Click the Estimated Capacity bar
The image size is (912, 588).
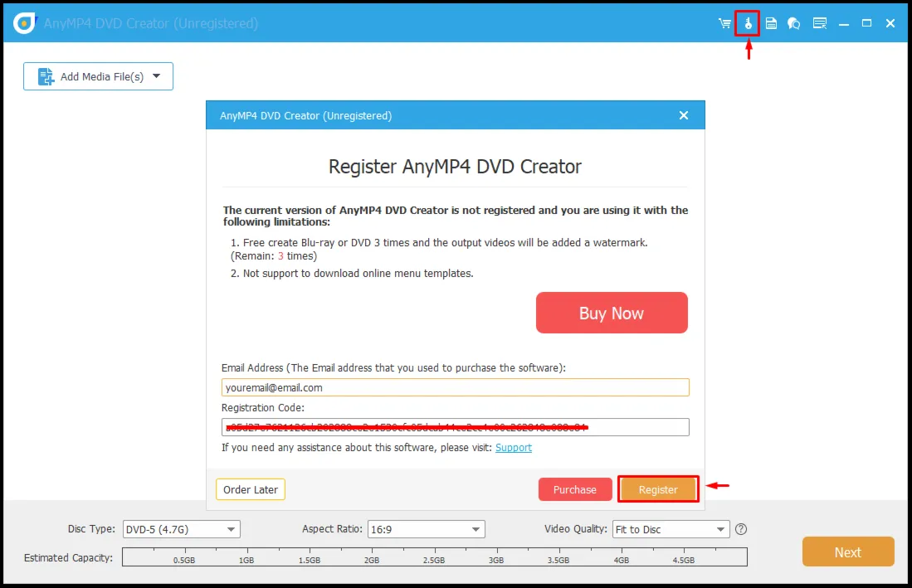(x=435, y=556)
